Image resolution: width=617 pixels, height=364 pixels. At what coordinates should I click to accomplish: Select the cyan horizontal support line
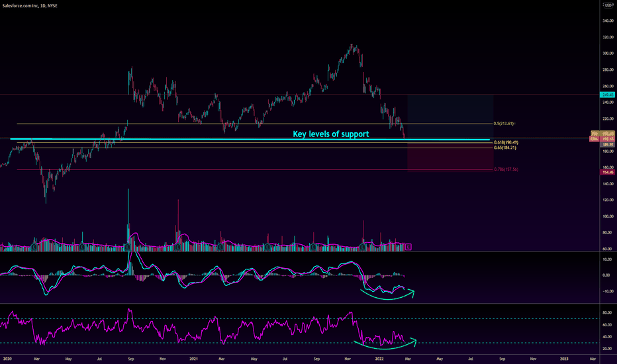250,139
